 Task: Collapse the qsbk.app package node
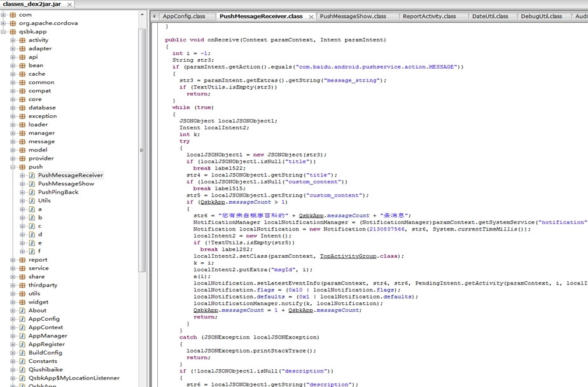3,32
